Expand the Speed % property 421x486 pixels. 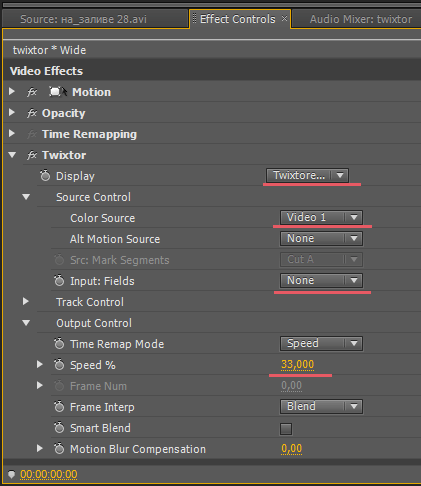point(40,364)
